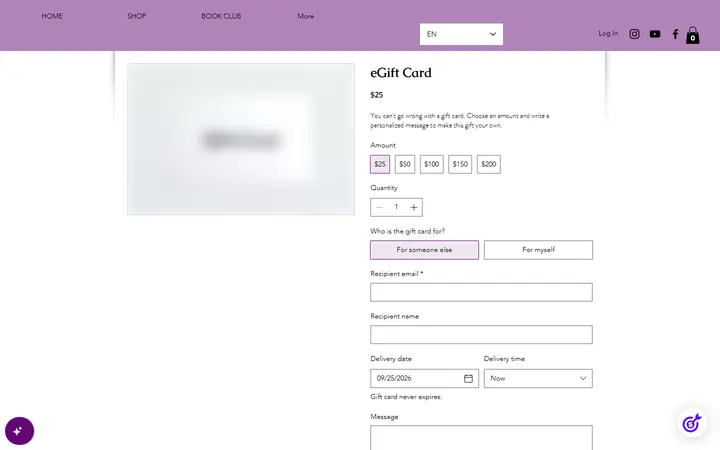Open the SHOP menu item

coord(136,16)
